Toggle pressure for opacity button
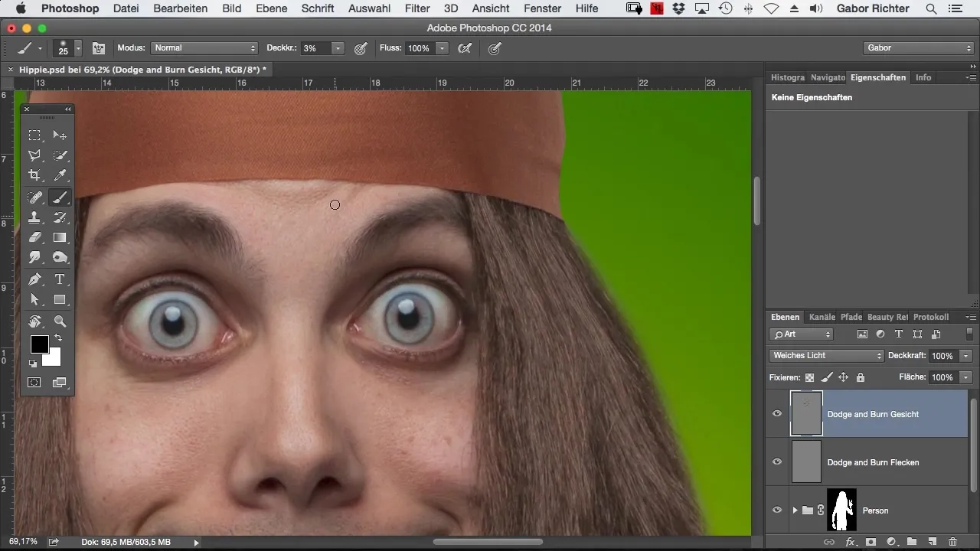Image resolution: width=980 pixels, height=551 pixels. click(x=361, y=48)
